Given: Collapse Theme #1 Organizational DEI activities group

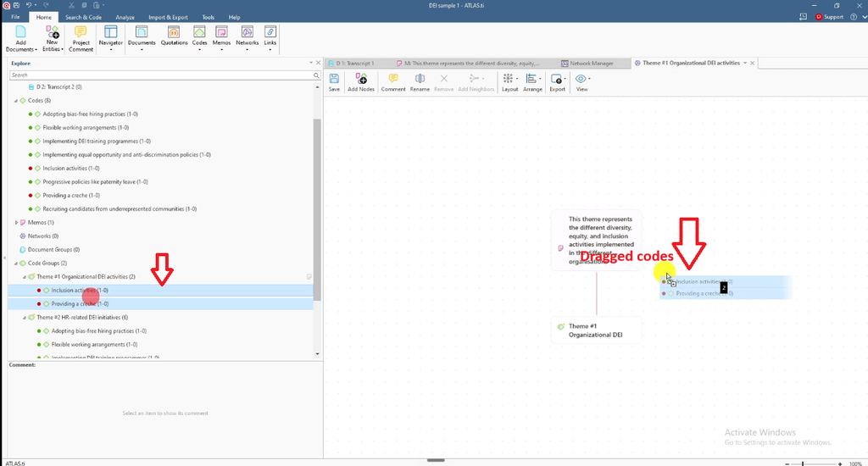Looking at the screenshot, I should click(x=25, y=277).
